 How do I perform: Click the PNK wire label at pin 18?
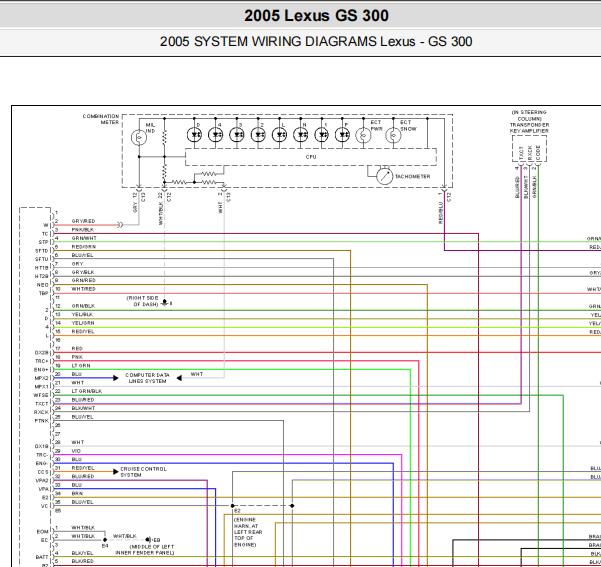click(x=77, y=357)
